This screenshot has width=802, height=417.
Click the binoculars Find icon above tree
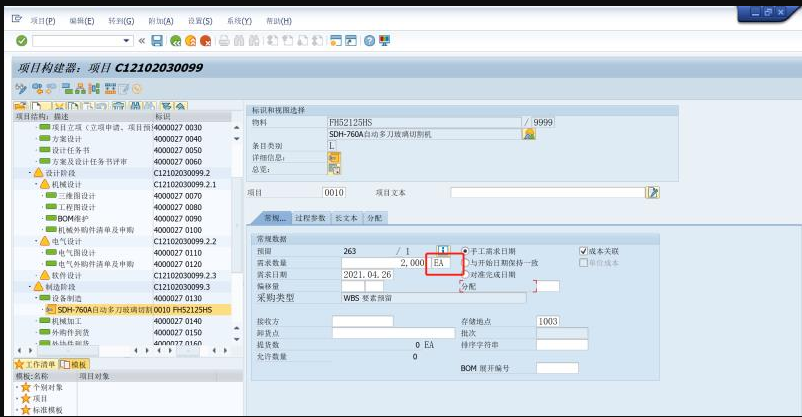(x=135, y=106)
